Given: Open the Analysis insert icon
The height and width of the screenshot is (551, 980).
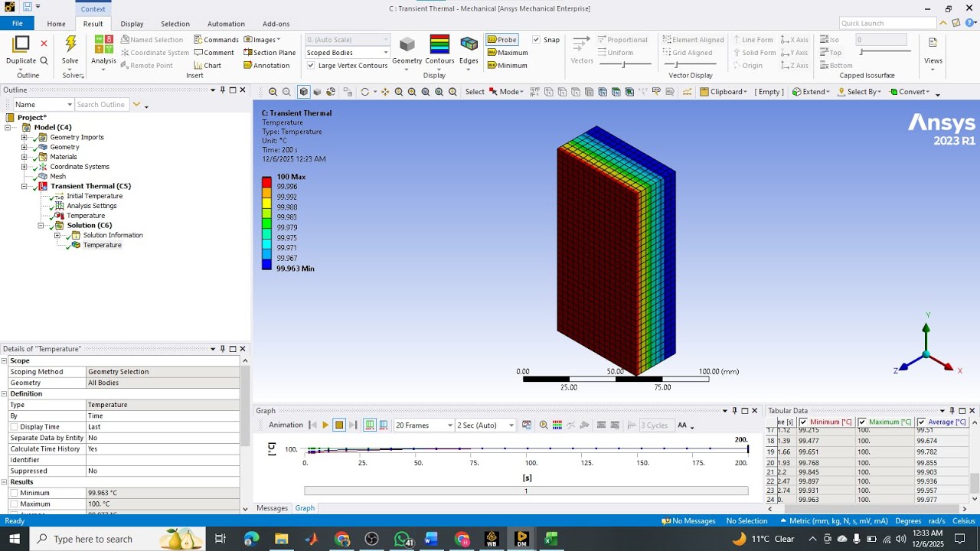Looking at the screenshot, I should pos(103,44).
